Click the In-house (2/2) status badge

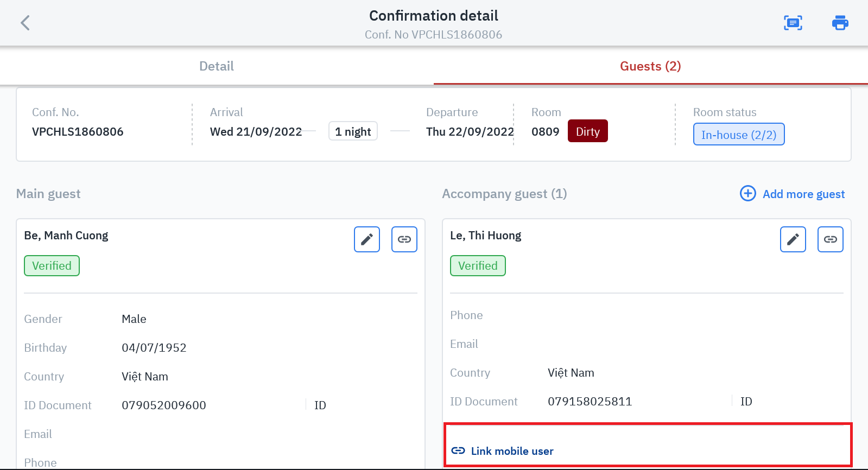(738, 135)
